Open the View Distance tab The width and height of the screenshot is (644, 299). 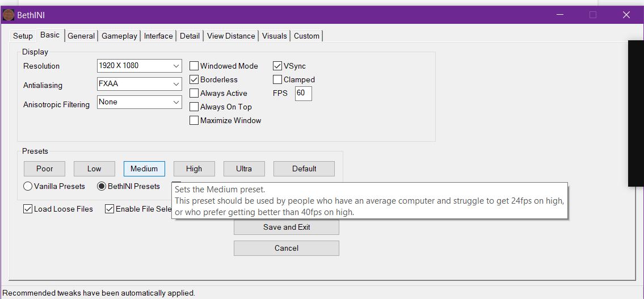point(231,36)
